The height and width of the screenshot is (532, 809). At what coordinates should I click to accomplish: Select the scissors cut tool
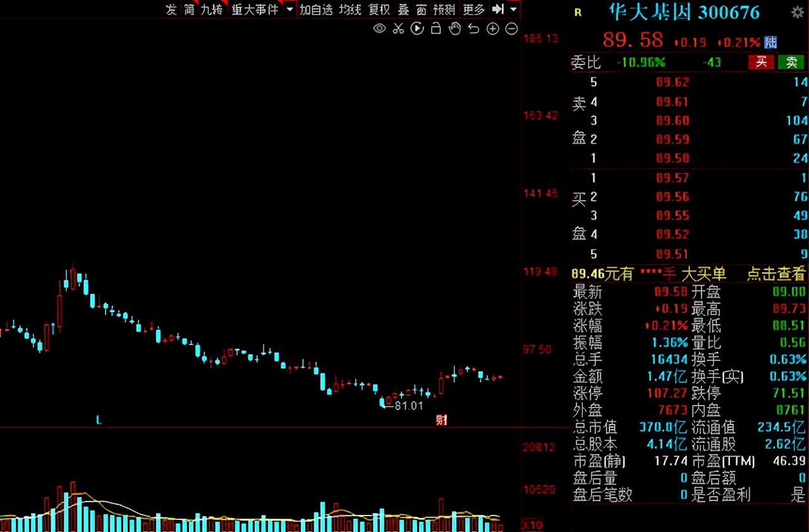(398, 28)
